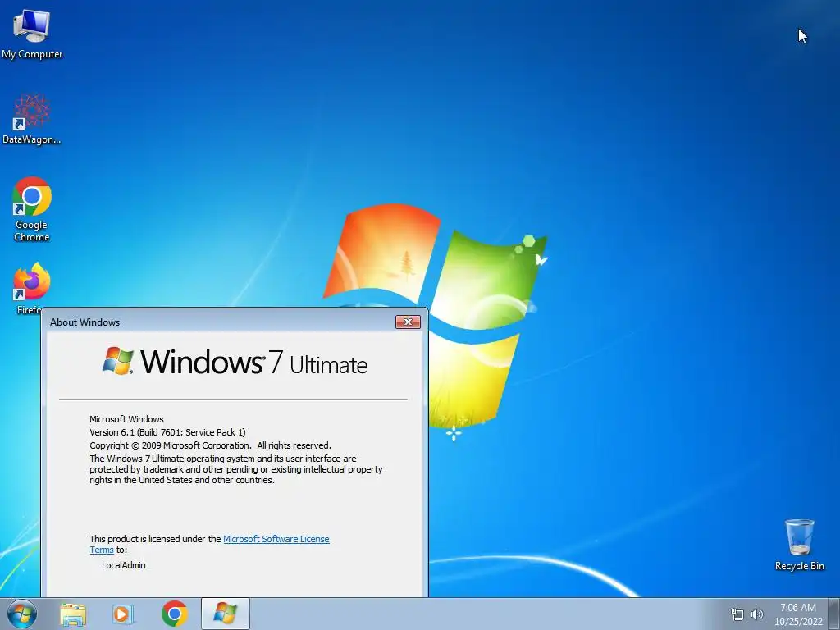Click the Copyright 2009 Microsoft Corporation line

click(210, 445)
